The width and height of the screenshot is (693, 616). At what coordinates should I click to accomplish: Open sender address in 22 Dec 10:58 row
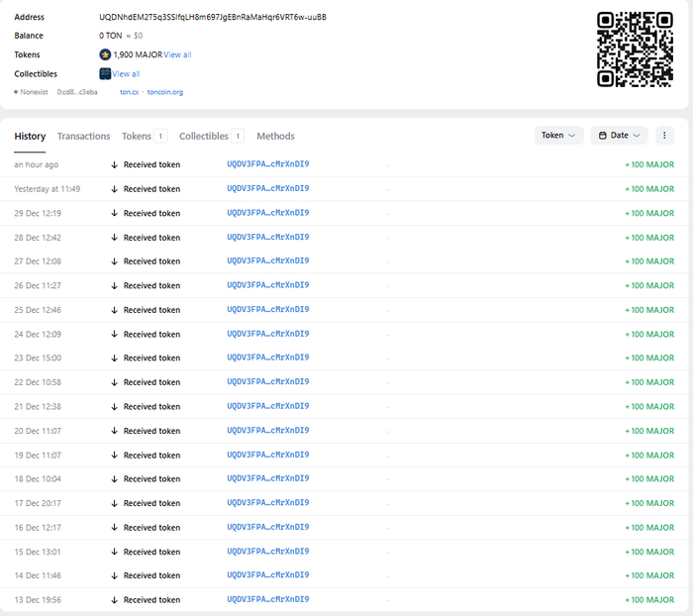pos(268,381)
